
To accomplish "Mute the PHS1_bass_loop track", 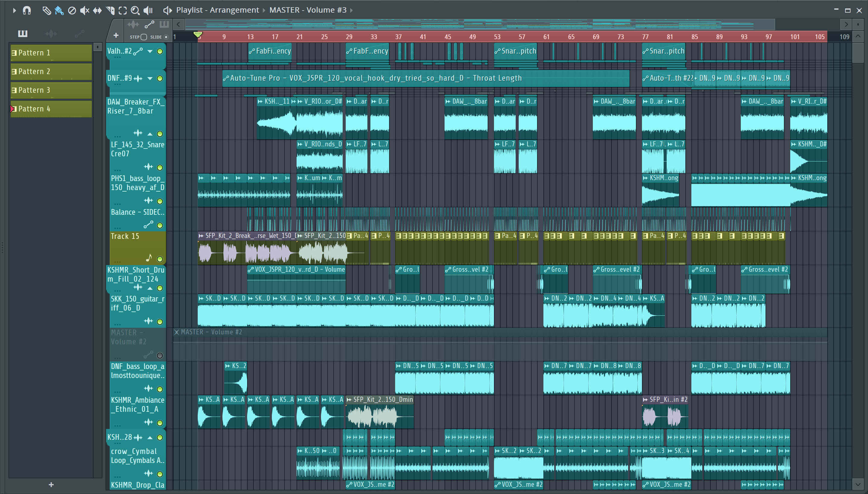I will coord(159,201).
